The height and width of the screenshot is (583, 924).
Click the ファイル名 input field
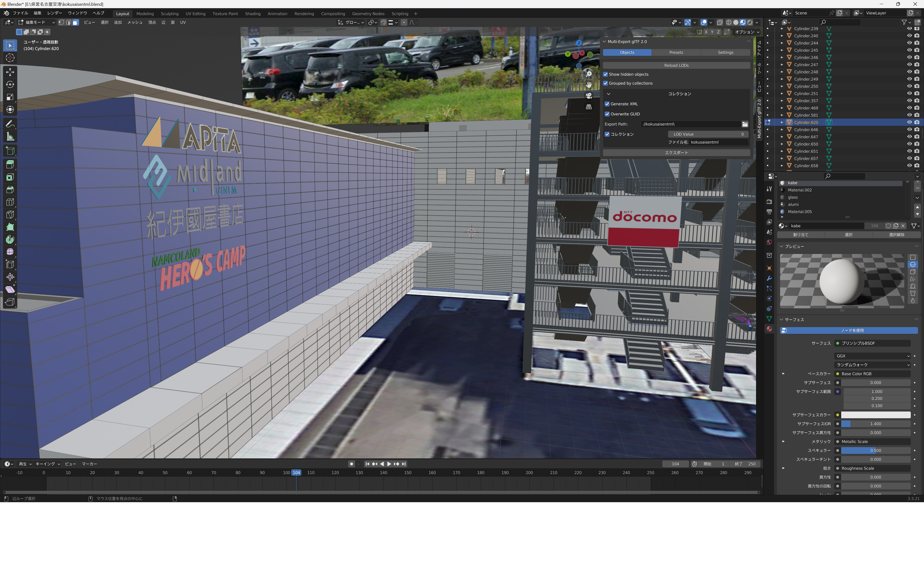pyautogui.click(x=719, y=142)
